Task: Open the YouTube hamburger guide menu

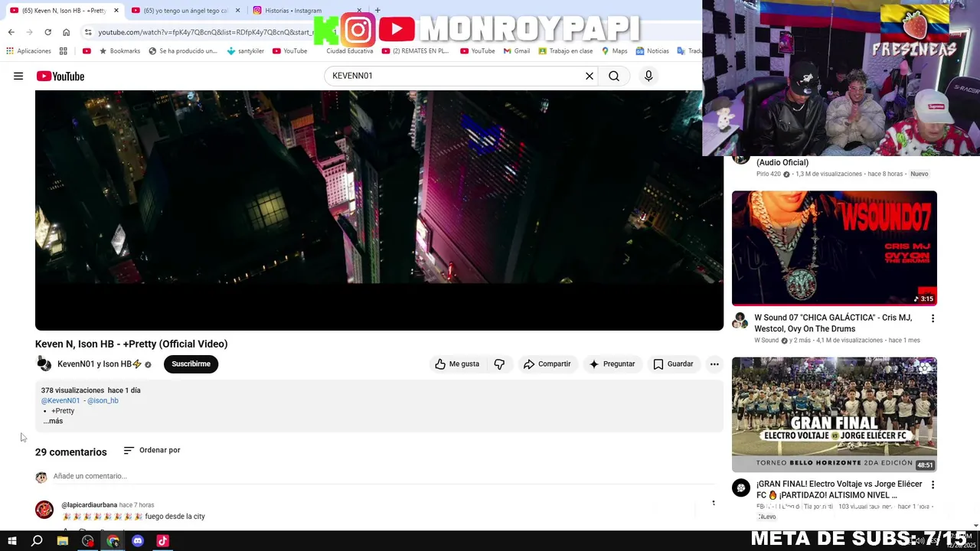Action: coord(18,76)
